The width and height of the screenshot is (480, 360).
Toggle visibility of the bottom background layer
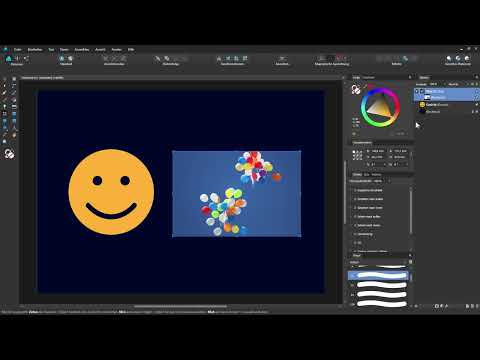[x=477, y=112]
